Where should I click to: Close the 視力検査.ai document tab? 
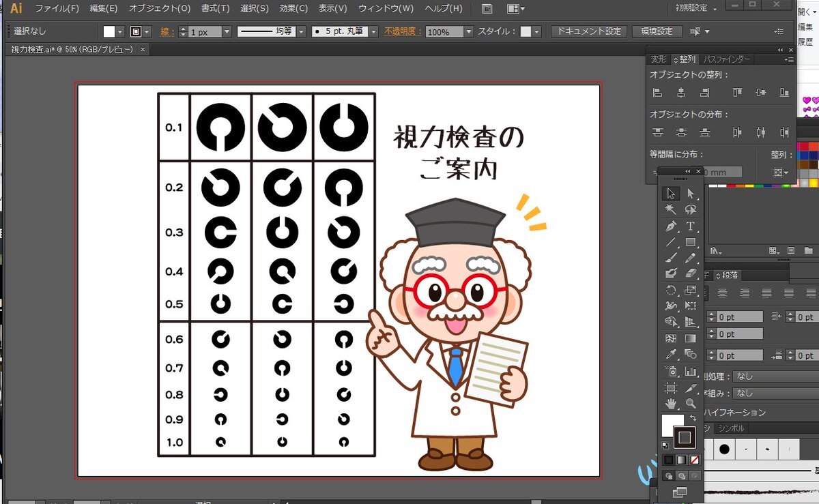[142, 50]
